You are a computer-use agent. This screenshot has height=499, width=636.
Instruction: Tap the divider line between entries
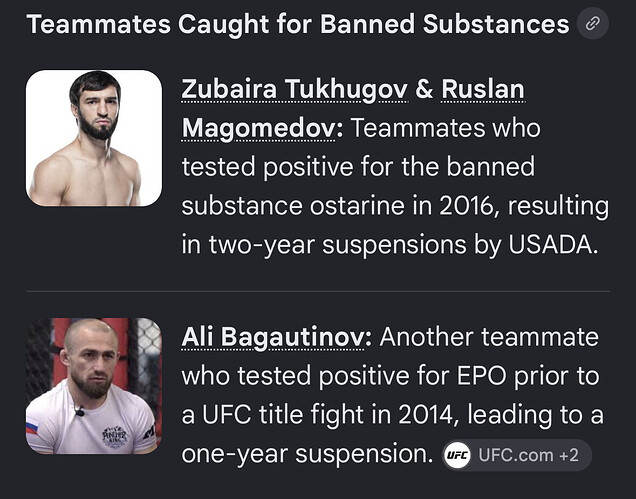point(318,291)
